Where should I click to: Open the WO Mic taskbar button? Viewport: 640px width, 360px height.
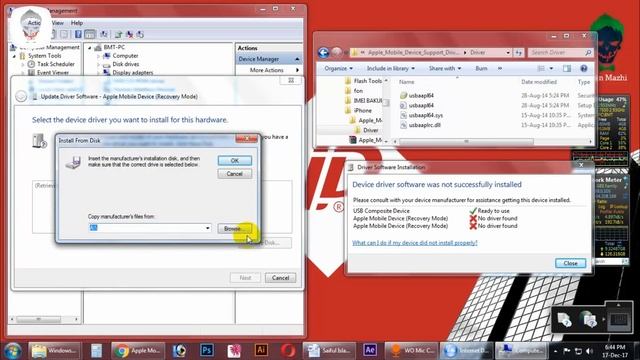click(412, 351)
